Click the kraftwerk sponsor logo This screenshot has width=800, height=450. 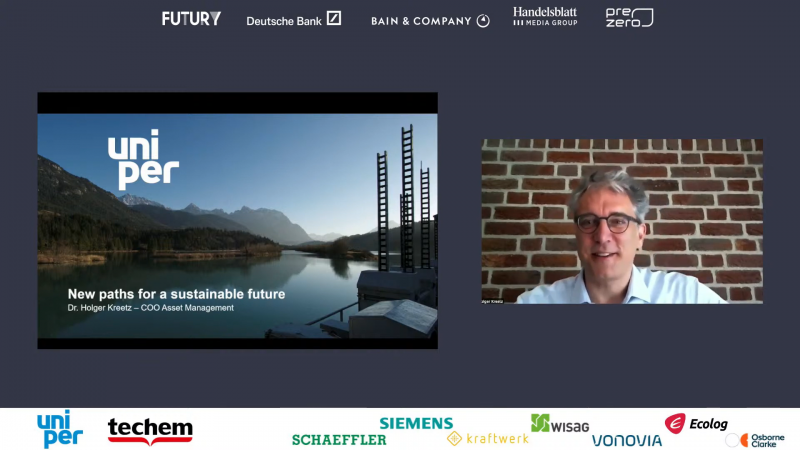coord(487,438)
